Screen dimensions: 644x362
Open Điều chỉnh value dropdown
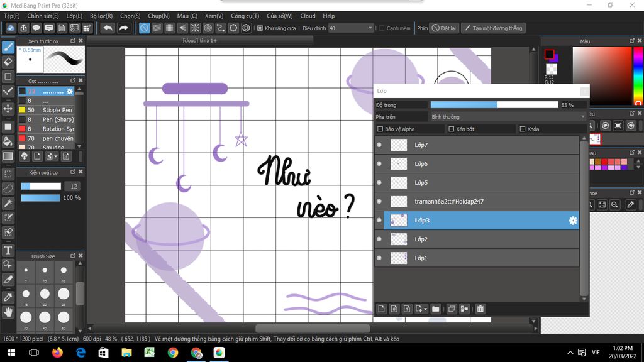pos(351,28)
